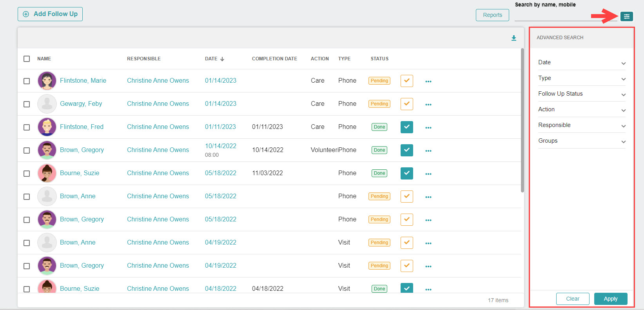Select checkbox for Brown, Gregory 10/14/2022 row
Viewport: 644px width, 310px height.
point(27,150)
